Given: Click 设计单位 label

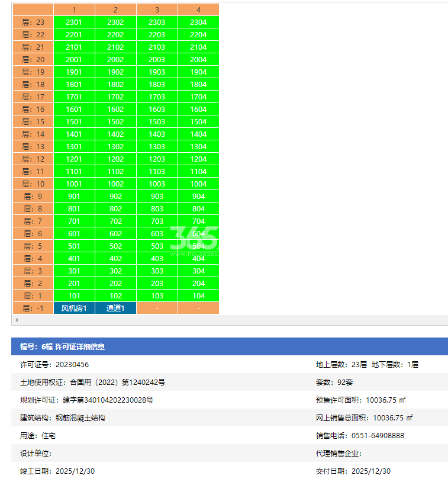Looking at the screenshot, I should (36, 454).
